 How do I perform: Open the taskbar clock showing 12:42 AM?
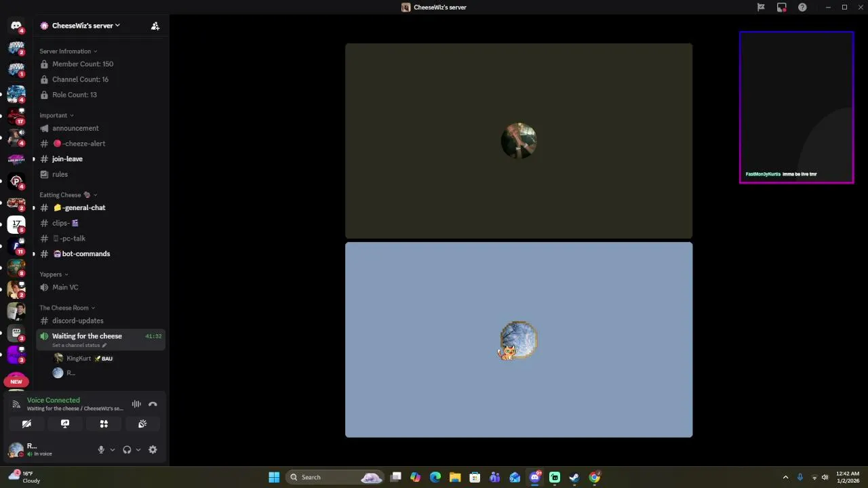click(848, 477)
